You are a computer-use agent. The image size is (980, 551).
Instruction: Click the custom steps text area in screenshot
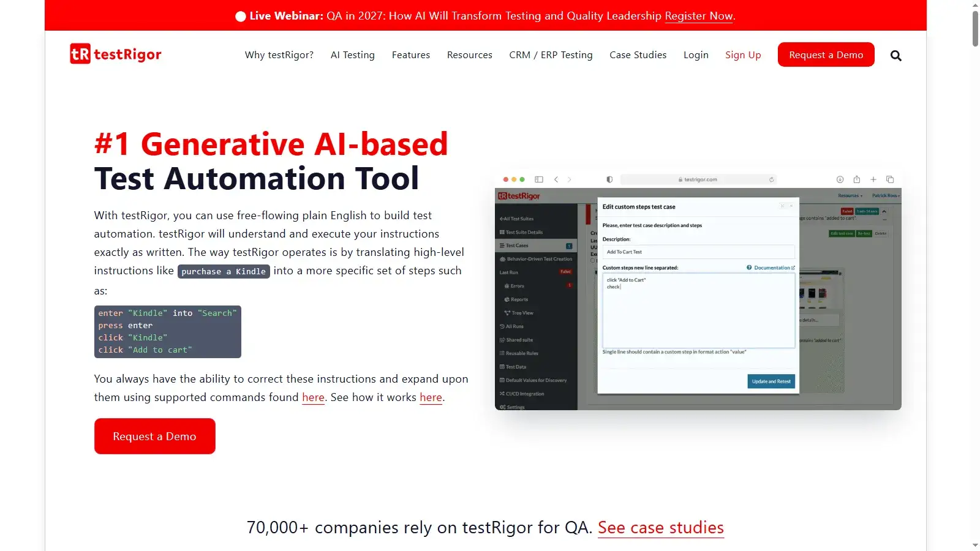pos(698,310)
